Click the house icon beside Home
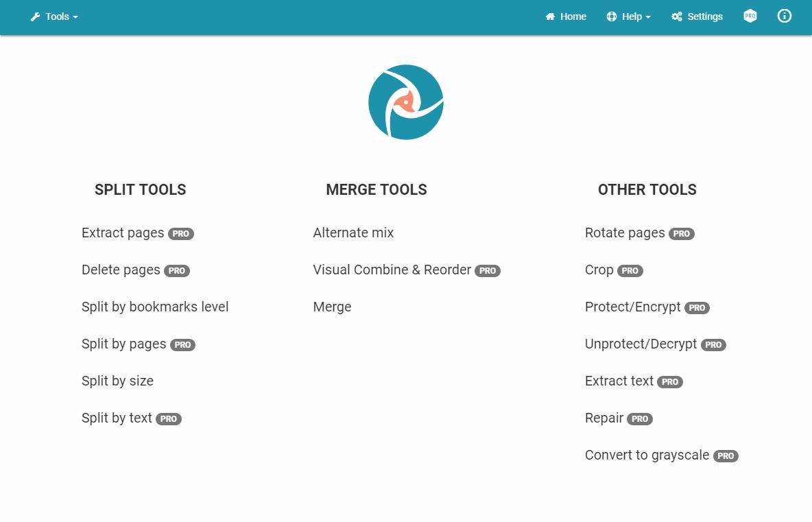Screen dimensions: 812x522 [550, 16]
